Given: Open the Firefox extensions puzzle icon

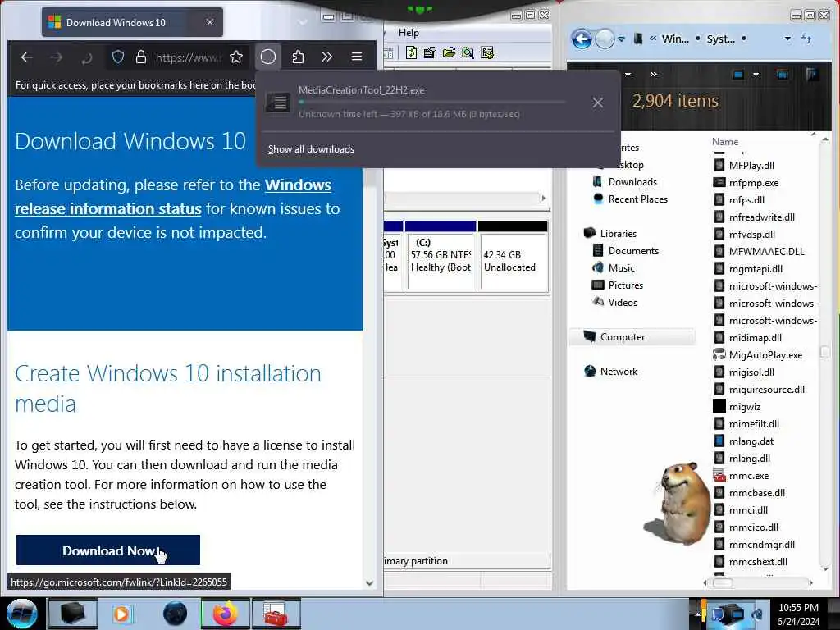Looking at the screenshot, I should 298,57.
